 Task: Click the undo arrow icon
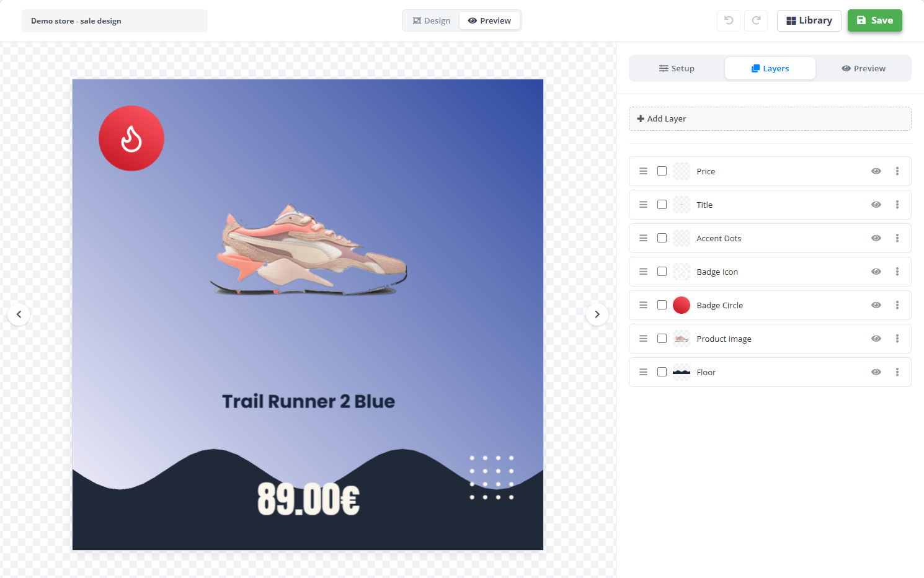point(729,20)
